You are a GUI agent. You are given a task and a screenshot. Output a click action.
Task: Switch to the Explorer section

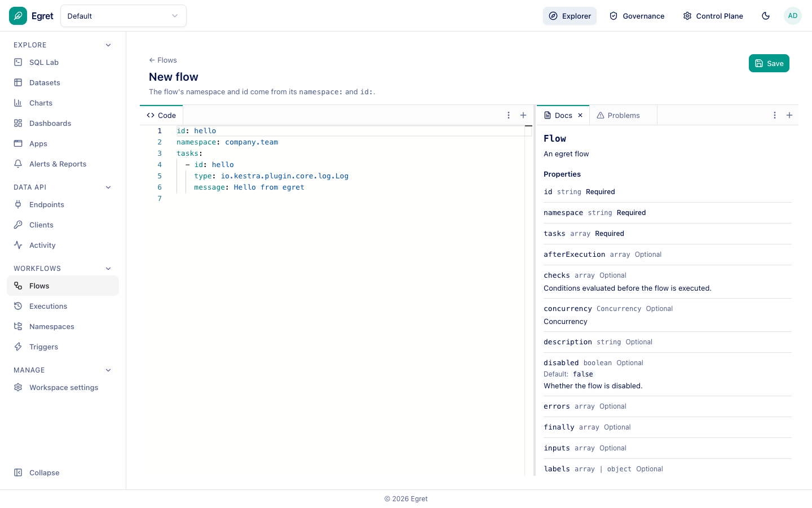pyautogui.click(x=570, y=16)
